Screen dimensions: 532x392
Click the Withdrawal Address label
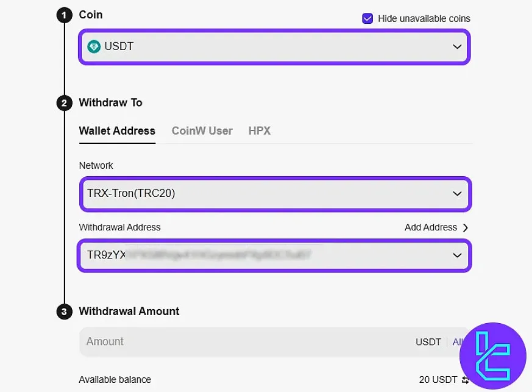(120, 227)
